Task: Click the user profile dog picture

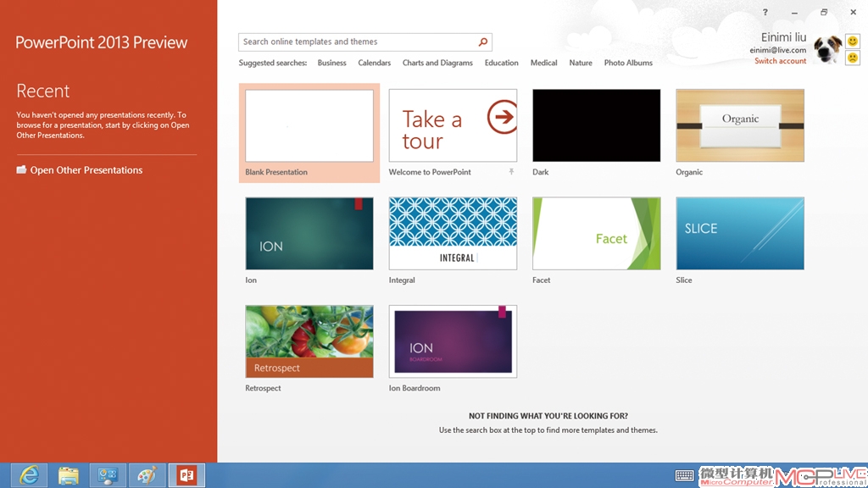Action: click(x=827, y=49)
